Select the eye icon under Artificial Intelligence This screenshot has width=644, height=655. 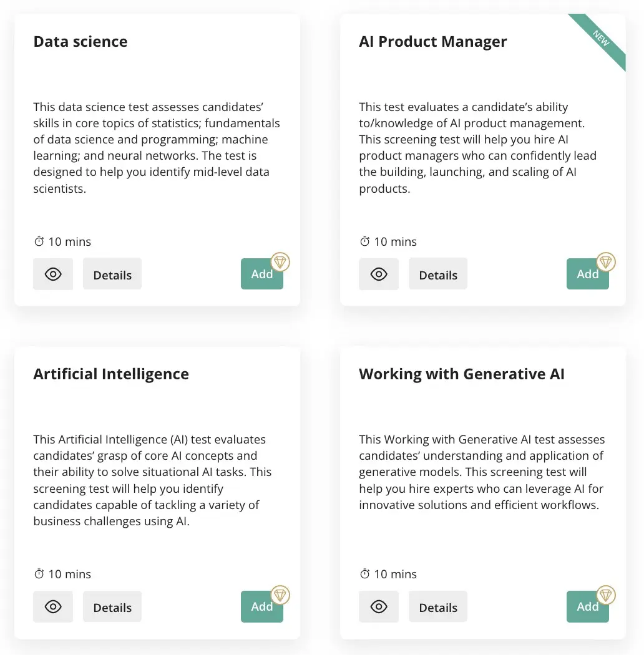tap(53, 606)
